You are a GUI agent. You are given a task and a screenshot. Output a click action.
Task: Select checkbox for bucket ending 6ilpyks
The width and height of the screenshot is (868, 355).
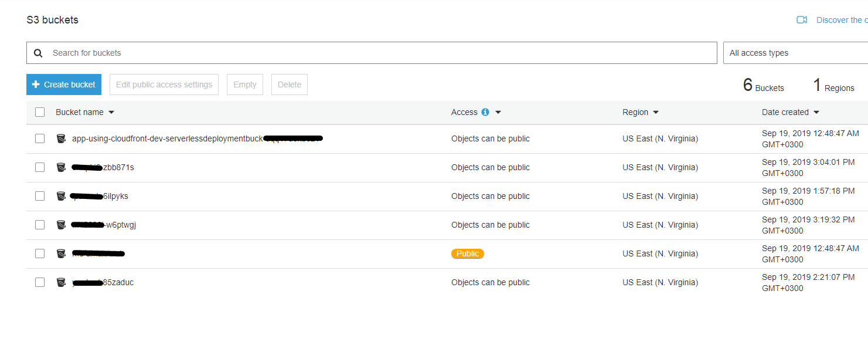pyautogui.click(x=40, y=196)
